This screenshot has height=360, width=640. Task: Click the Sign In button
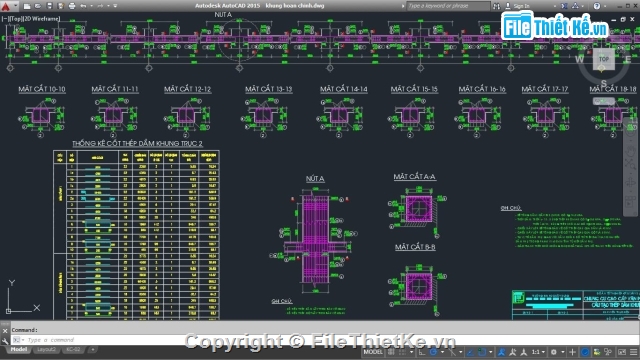[x=518, y=6]
